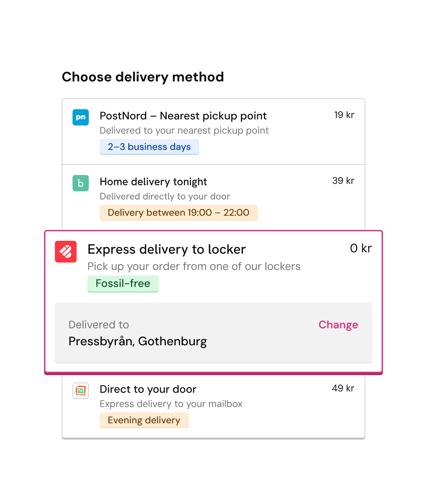Viewport: 427px width, 504px height.
Task: Select Home delivery tonight option
Action: 213,198
